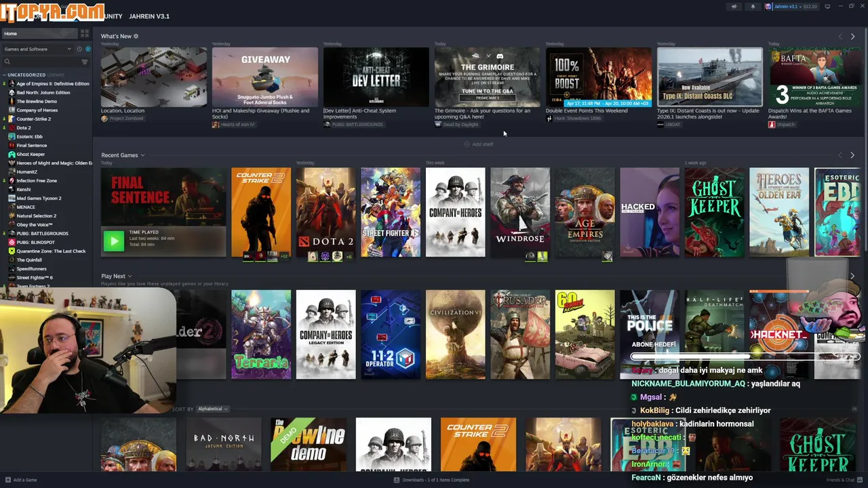Open the grid view icon beside Home
Image resolution: width=868 pixels, height=488 pixels.
tap(85, 33)
